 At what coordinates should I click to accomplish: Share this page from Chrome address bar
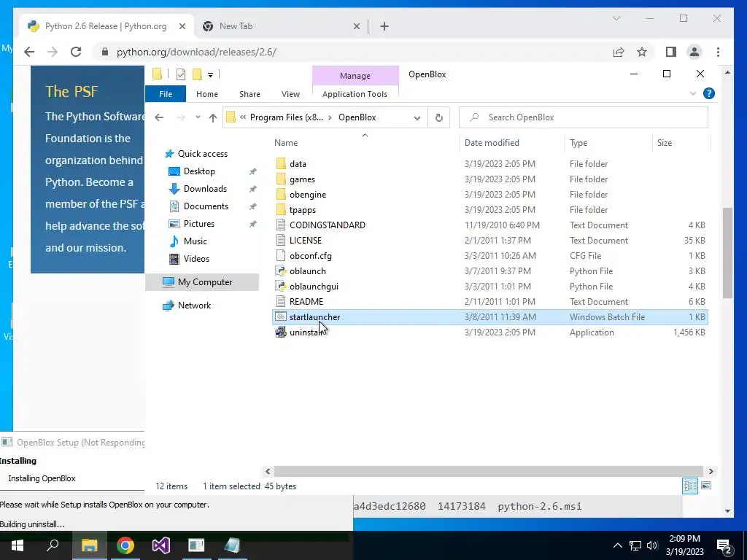click(x=619, y=52)
